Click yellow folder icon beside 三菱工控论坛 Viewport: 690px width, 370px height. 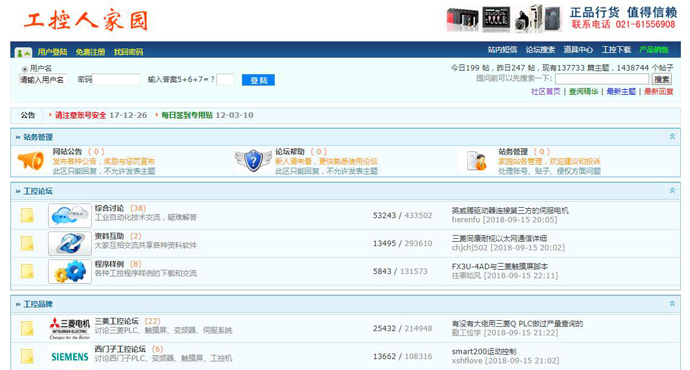pyautogui.click(x=27, y=328)
